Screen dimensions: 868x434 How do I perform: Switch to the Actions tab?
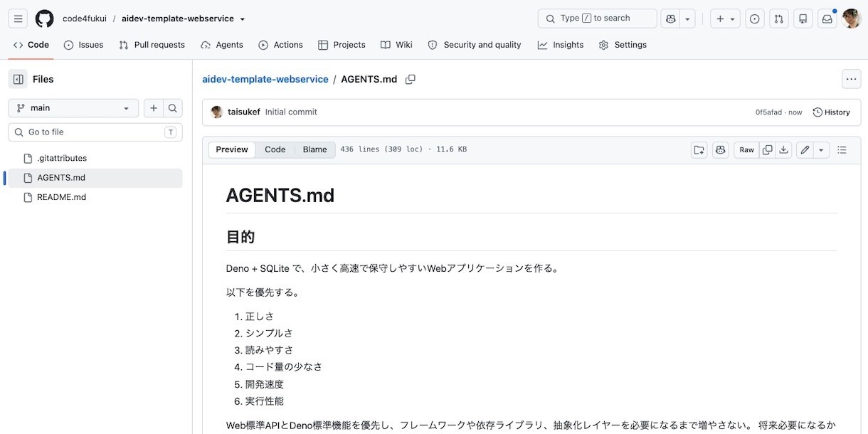[x=280, y=45]
